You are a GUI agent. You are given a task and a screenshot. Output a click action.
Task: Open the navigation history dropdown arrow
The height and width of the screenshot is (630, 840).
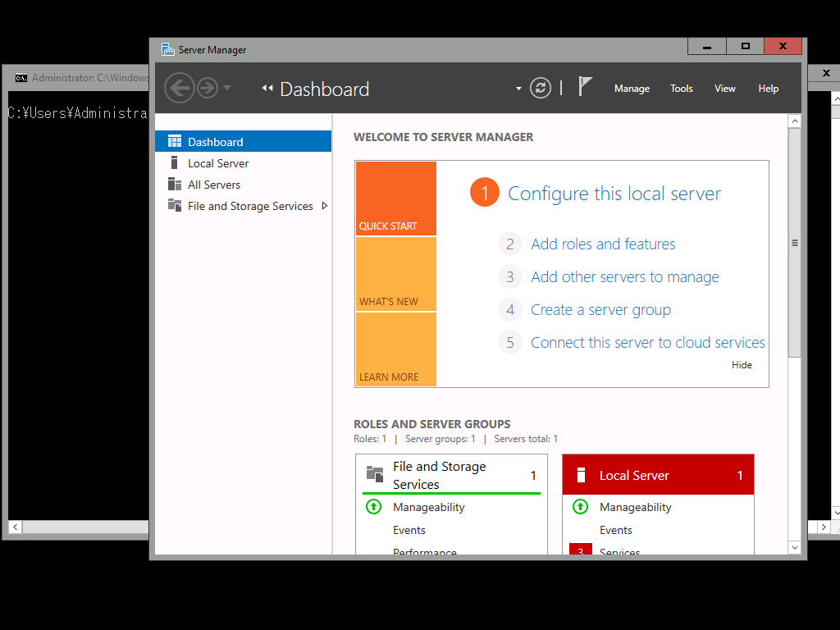click(x=227, y=89)
